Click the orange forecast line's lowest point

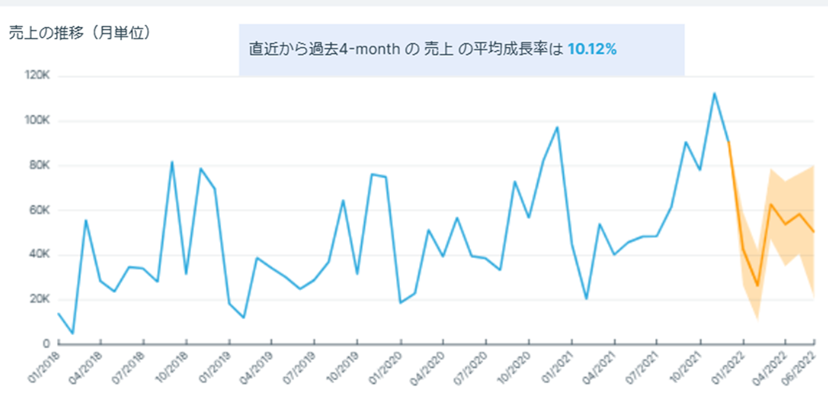(757, 286)
